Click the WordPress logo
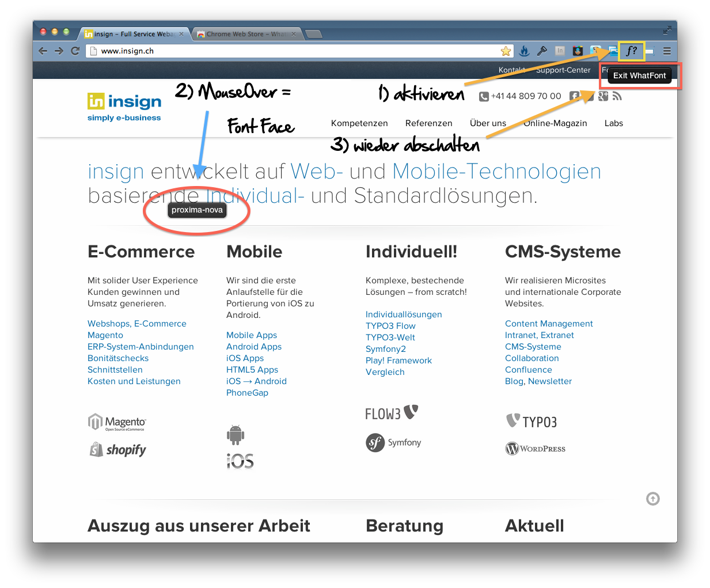The image size is (710, 588). coord(536,449)
